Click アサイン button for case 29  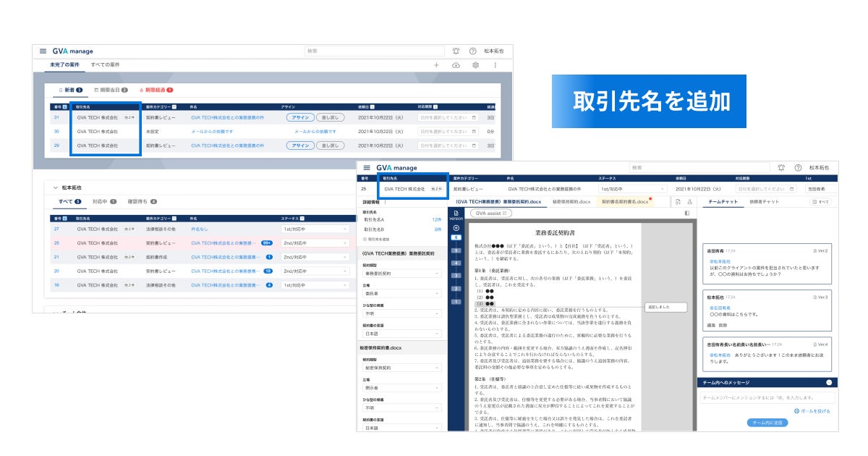point(300,145)
